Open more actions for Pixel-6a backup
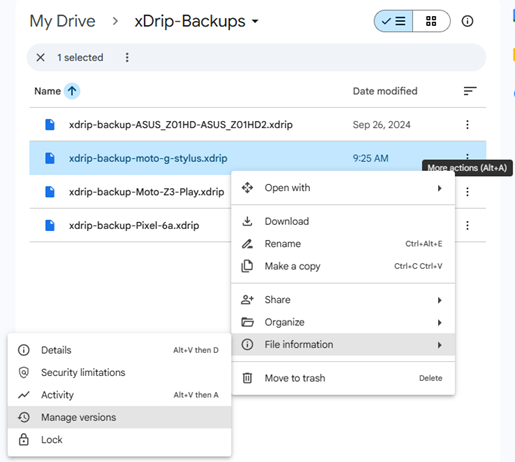The width and height of the screenshot is (515, 462). point(467,226)
